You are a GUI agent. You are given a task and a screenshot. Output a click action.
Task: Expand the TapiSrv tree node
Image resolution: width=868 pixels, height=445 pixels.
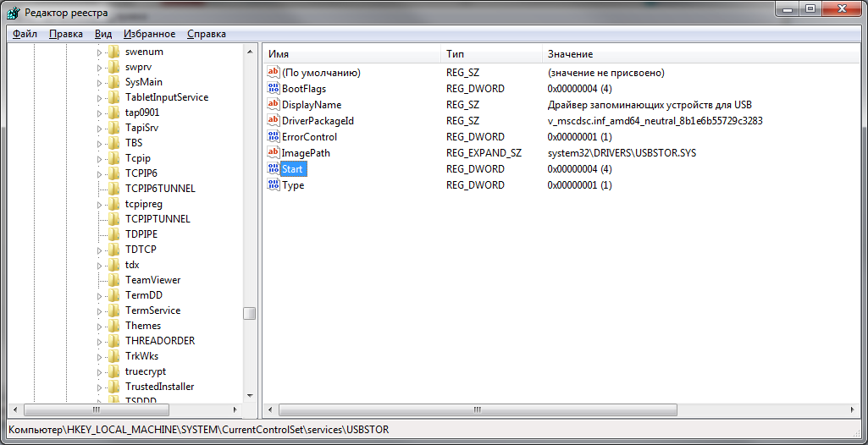(x=100, y=129)
